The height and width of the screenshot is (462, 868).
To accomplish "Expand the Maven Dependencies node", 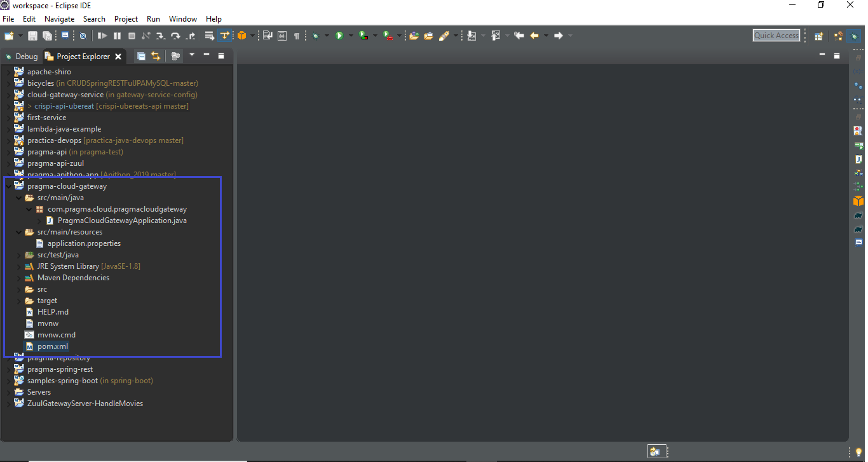I will 19,278.
